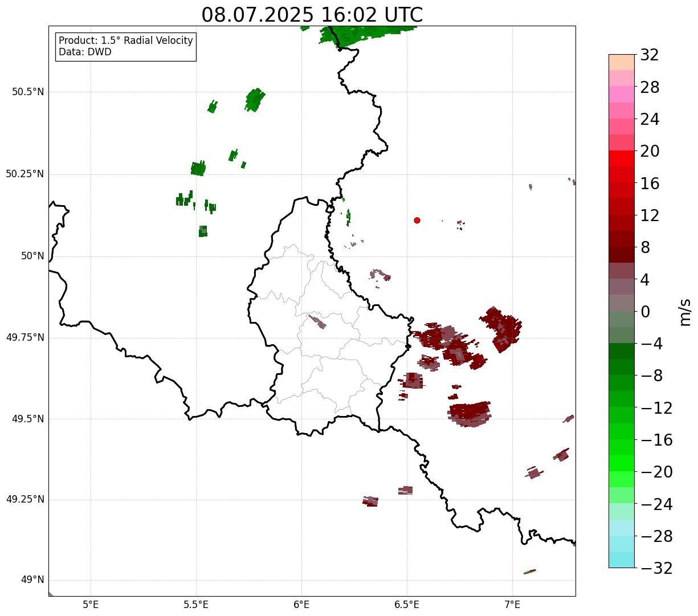698x616 pixels.
Task: Click the 6.5°E longitude label
Action: click(x=407, y=604)
